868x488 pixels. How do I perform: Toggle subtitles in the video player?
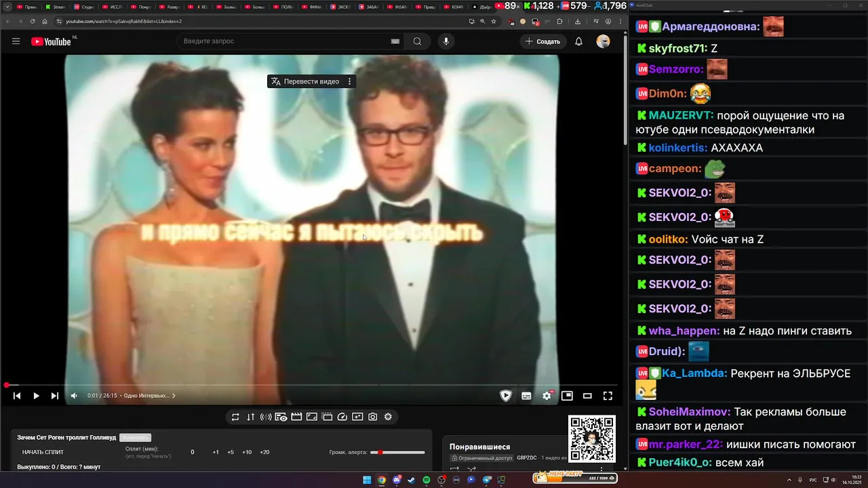(x=526, y=396)
